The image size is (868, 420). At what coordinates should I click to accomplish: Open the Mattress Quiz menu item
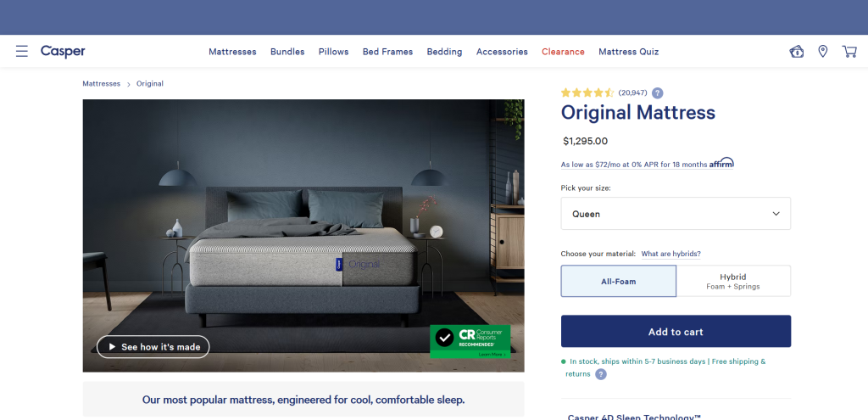(x=628, y=52)
